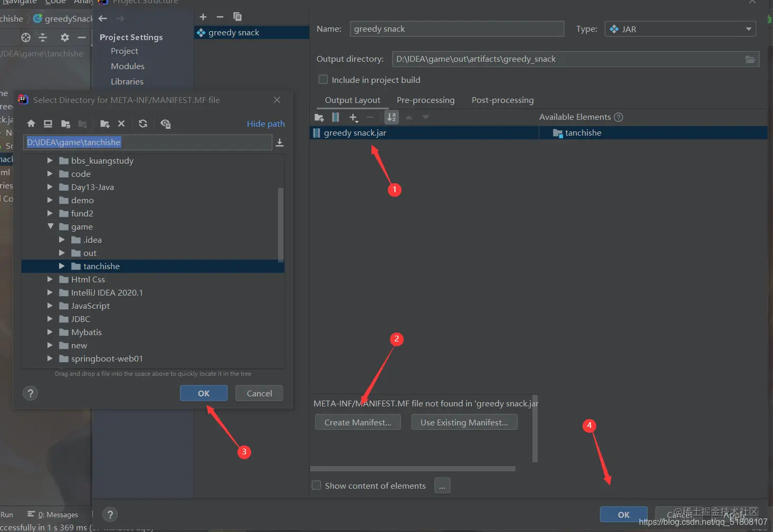Expand the JDBC folder
Viewport: 773px width, 532px height.
coord(50,319)
